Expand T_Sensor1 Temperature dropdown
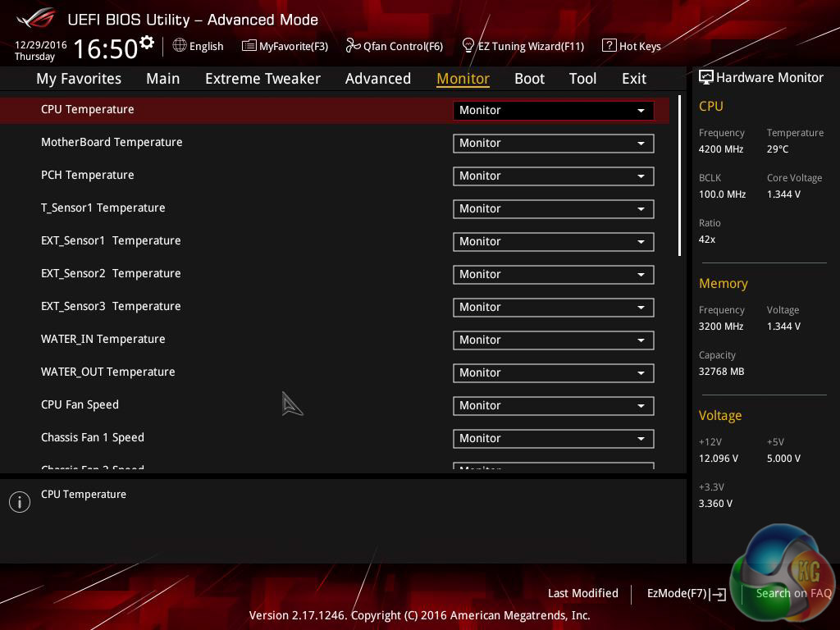This screenshot has height=630, width=840. click(x=554, y=209)
